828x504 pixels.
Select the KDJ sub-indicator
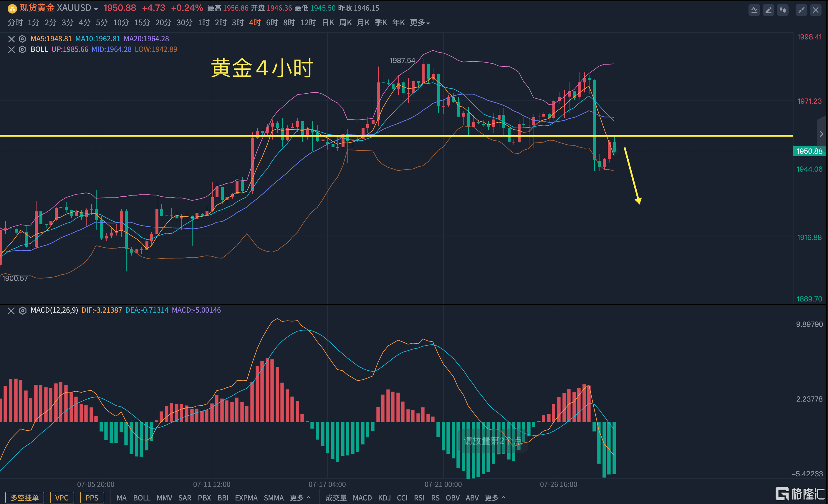coord(385,498)
